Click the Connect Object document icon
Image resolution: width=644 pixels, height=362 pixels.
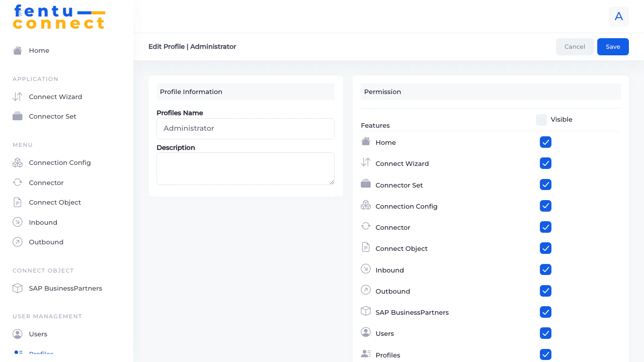click(17, 202)
